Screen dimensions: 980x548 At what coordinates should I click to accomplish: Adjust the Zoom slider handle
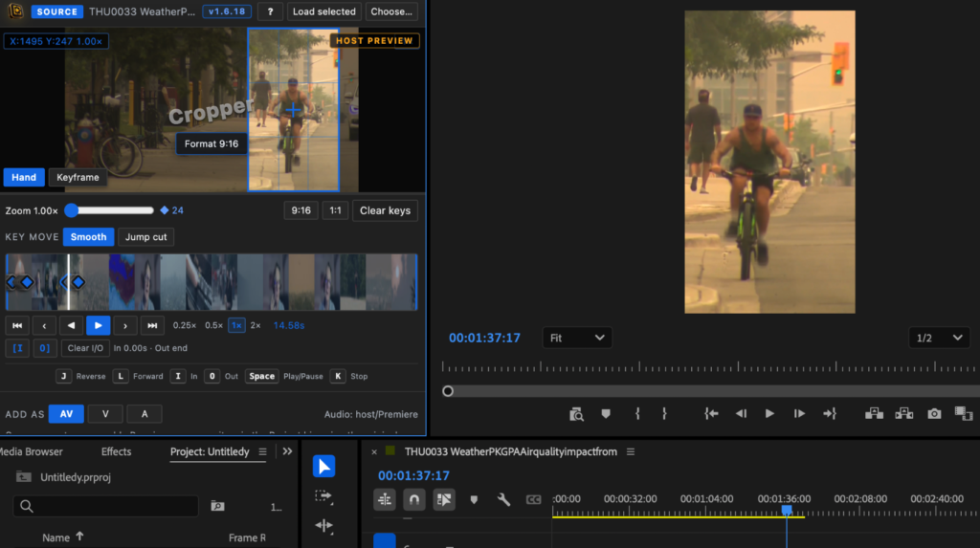tap(72, 210)
